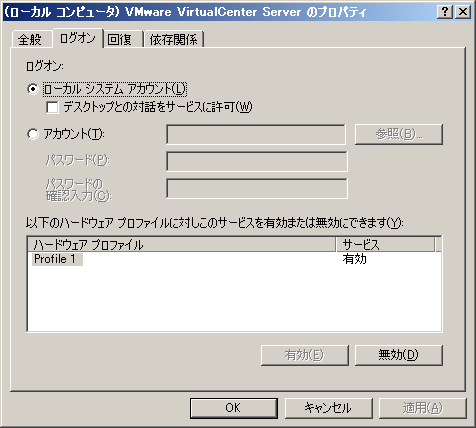Open the 回復 tab

tap(120, 39)
